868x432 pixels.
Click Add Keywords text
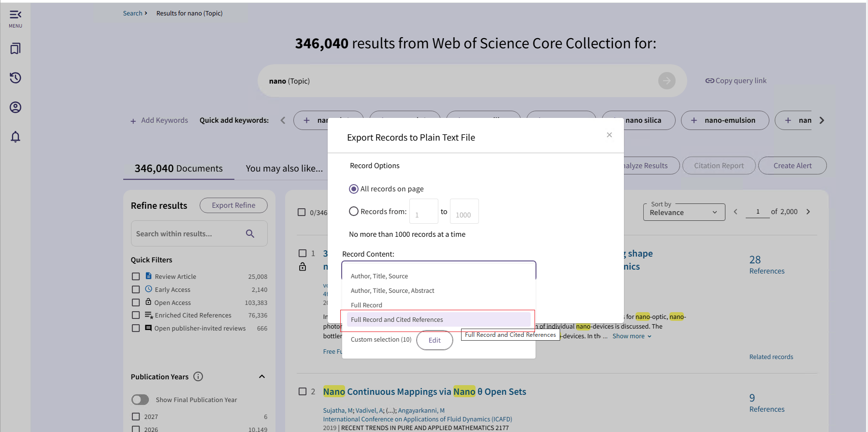click(164, 120)
